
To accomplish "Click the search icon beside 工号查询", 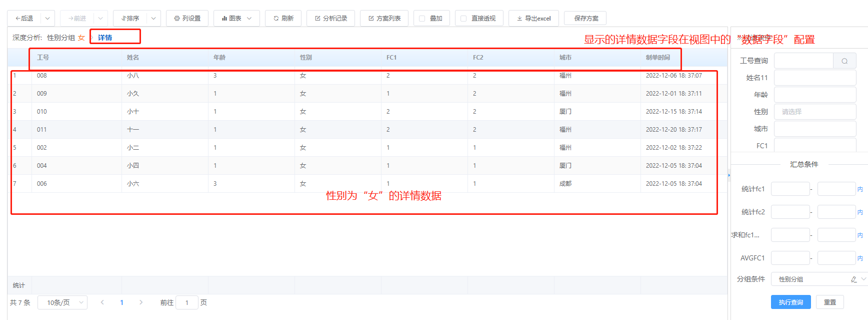I will pyautogui.click(x=844, y=61).
